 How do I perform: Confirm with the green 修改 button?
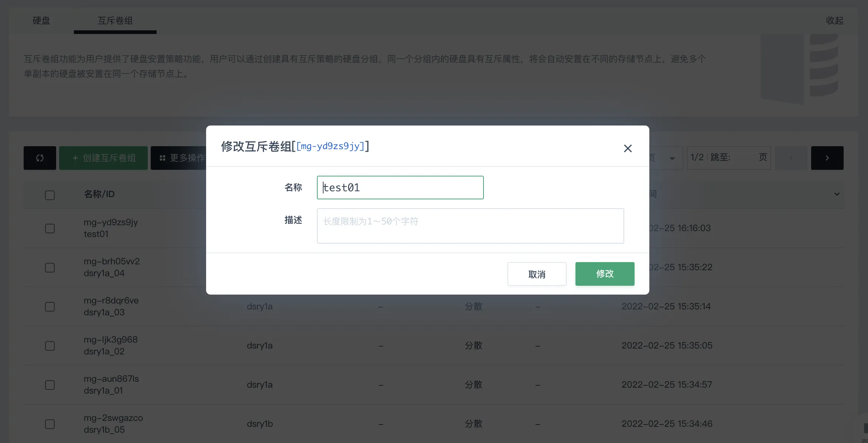[x=605, y=274]
